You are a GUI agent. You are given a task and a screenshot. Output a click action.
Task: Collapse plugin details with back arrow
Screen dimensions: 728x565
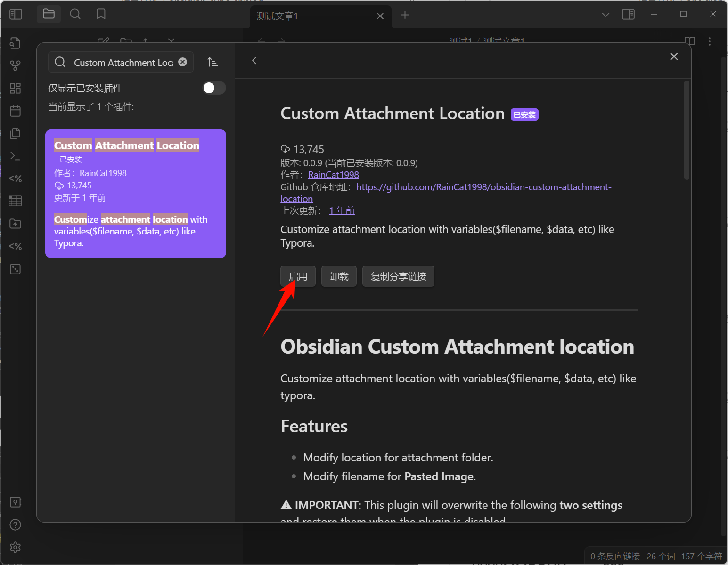[254, 60]
